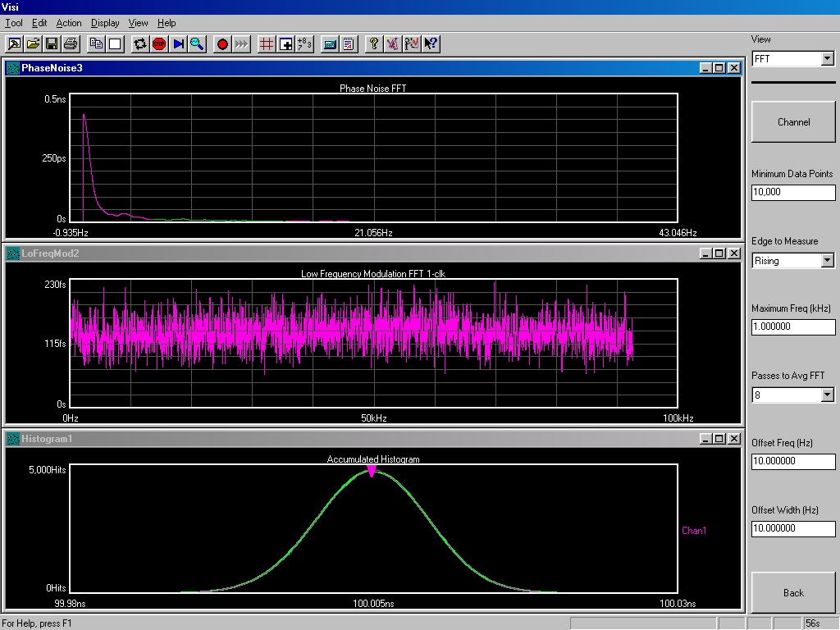The width and height of the screenshot is (840, 630).
Task: Click the Minimum Data Points field
Action: pyautogui.click(x=793, y=192)
